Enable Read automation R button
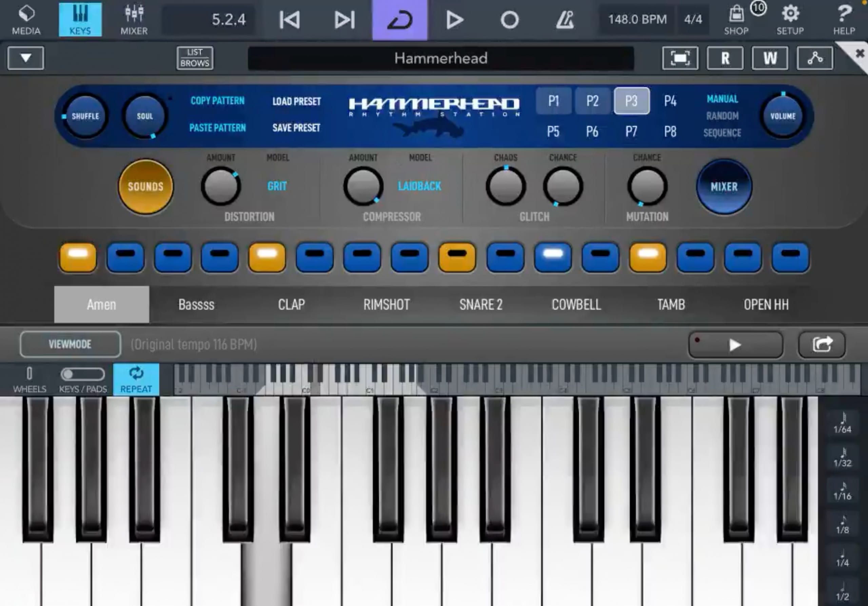Image resolution: width=868 pixels, height=606 pixels. tap(725, 58)
